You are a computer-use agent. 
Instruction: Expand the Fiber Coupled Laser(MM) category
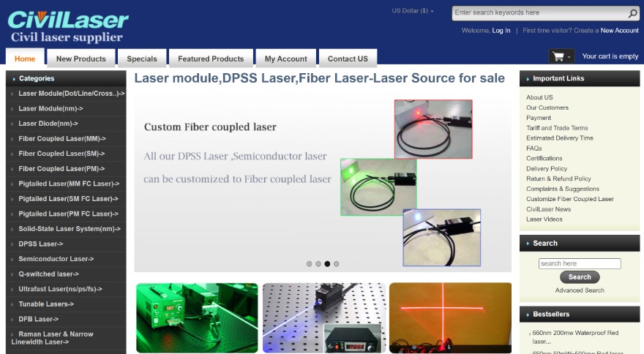tap(62, 138)
